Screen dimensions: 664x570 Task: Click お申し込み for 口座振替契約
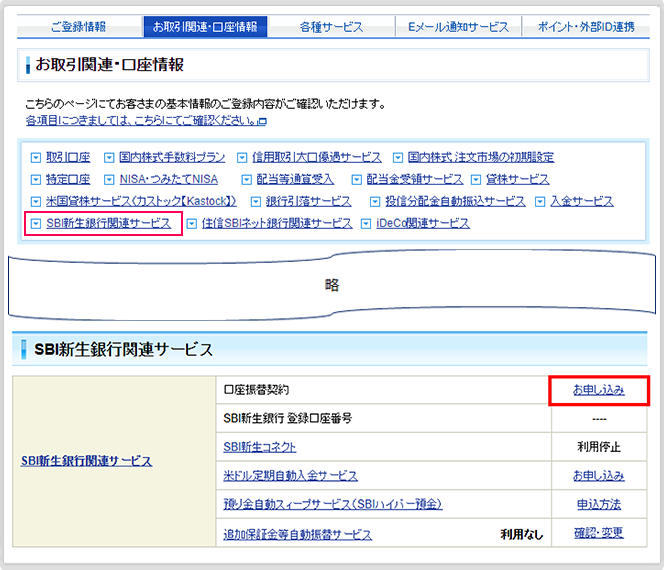[x=598, y=390]
